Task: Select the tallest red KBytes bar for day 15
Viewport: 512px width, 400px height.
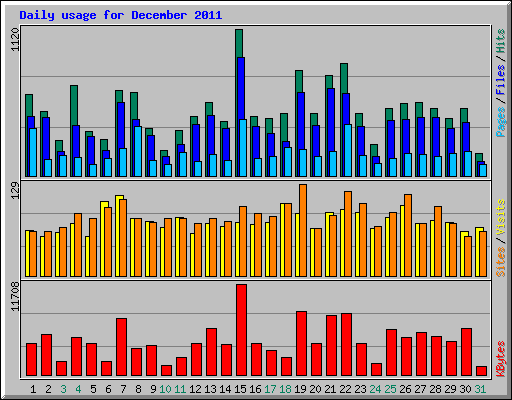Action: coord(242,330)
